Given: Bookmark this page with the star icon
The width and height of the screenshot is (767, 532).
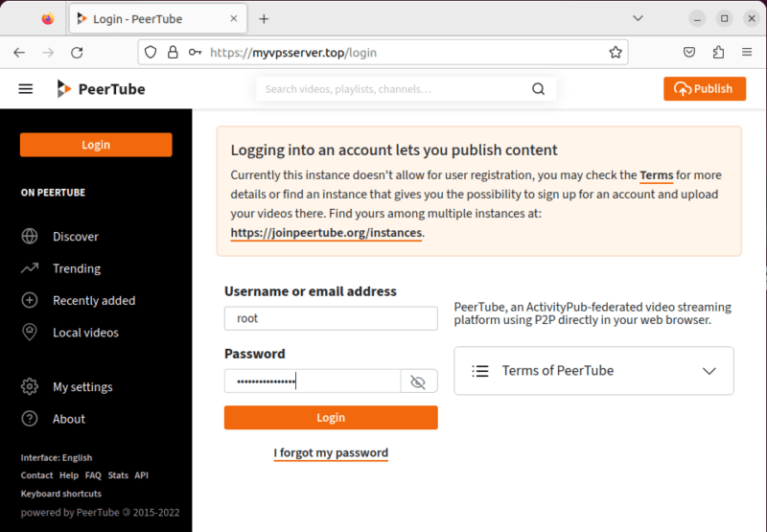Looking at the screenshot, I should coord(616,53).
